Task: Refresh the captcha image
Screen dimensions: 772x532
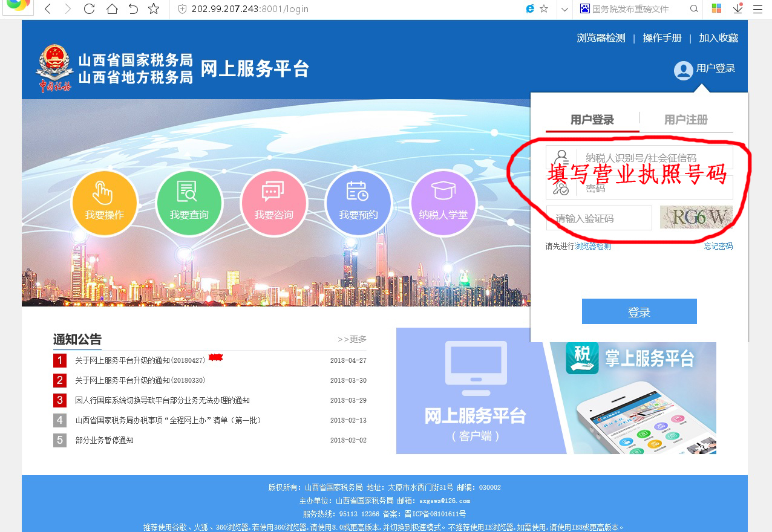Action: point(696,218)
